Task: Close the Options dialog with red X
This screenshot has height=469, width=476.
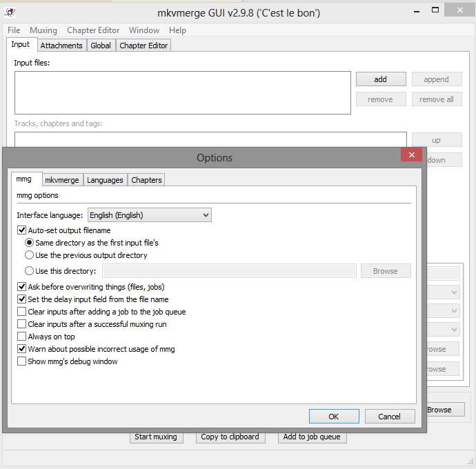Action: tap(412, 154)
